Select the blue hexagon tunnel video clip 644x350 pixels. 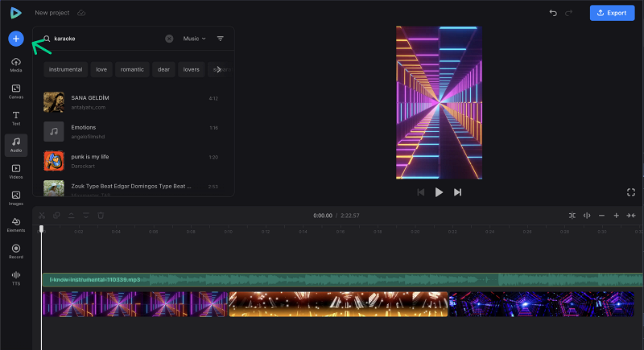point(541,304)
